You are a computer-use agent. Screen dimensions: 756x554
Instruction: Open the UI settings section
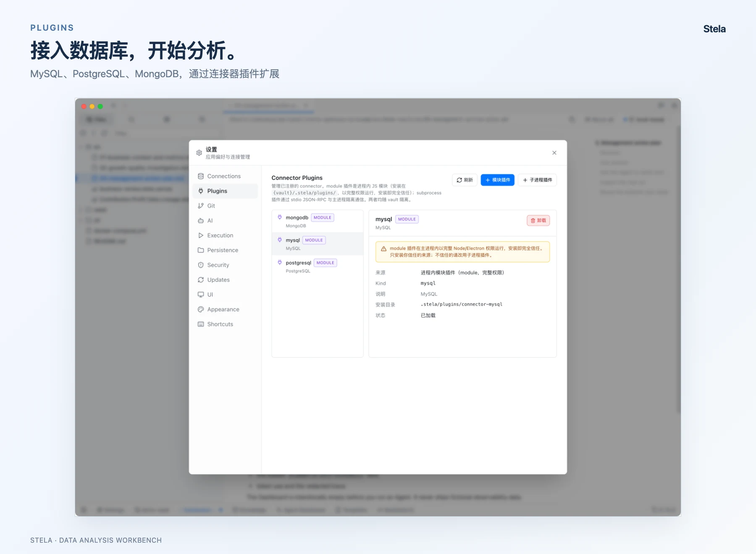pyautogui.click(x=225, y=295)
